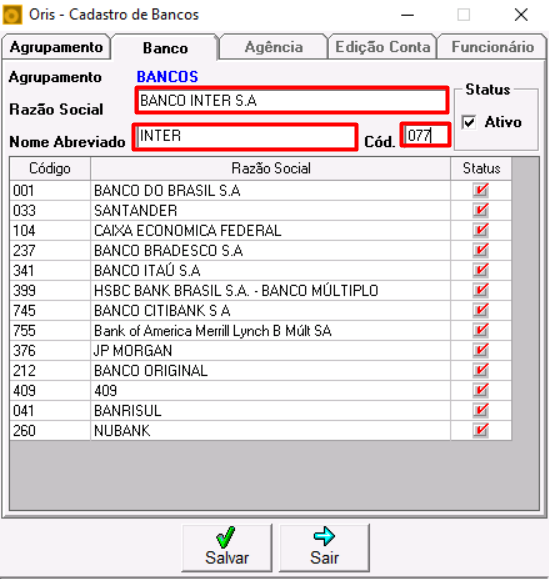Switch to the Agrupamento tab
The image size is (549, 579).
[56, 47]
